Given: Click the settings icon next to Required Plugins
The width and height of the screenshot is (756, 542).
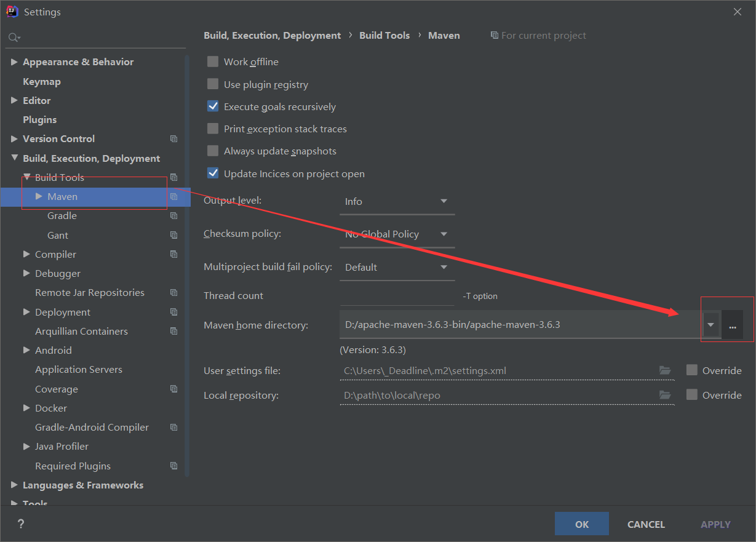Looking at the screenshot, I should click(x=173, y=466).
